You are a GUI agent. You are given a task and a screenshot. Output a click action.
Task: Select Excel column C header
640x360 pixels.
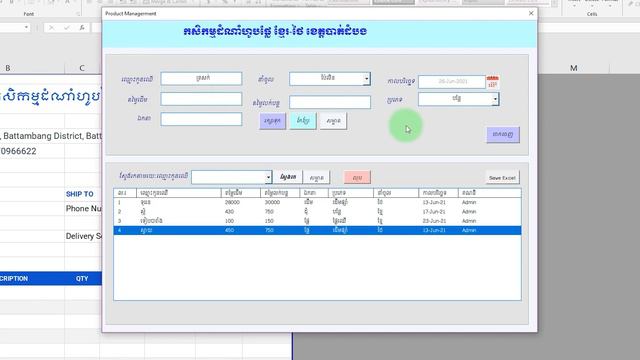82,68
